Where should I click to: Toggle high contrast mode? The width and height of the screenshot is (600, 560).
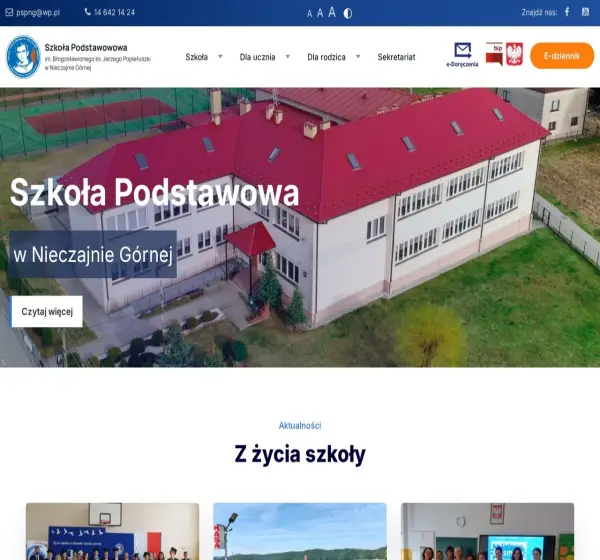[347, 13]
